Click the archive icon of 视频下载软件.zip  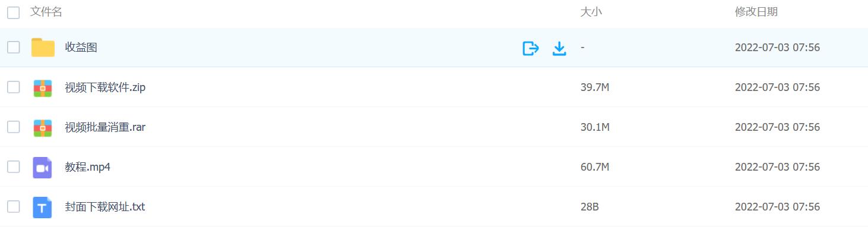tap(43, 87)
